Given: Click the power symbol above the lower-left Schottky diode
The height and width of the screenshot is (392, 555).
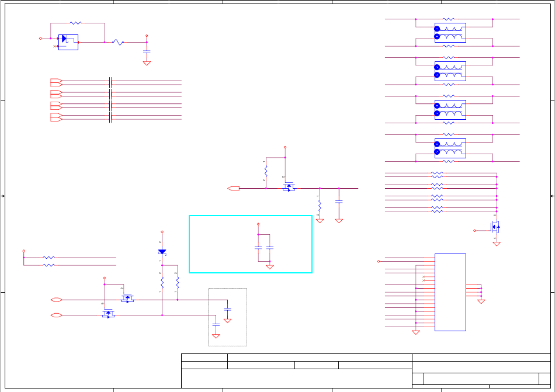Looking at the screenshot, I should [x=162, y=232].
